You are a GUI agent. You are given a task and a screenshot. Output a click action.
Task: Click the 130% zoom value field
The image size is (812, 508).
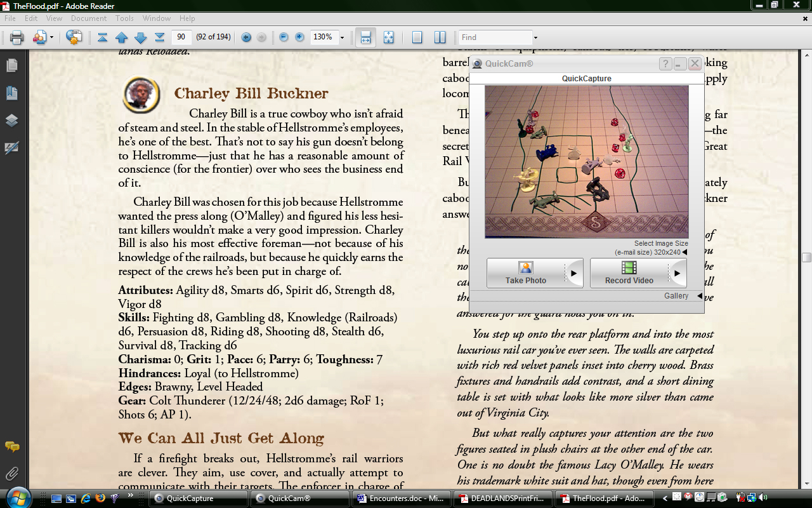point(323,37)
